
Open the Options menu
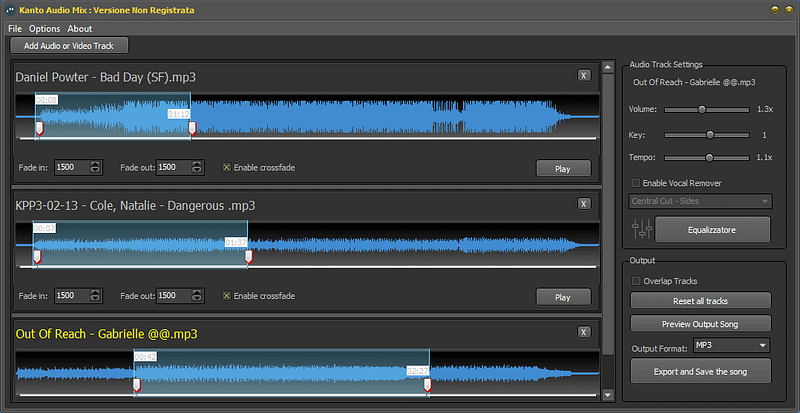[x=44, y=29]
